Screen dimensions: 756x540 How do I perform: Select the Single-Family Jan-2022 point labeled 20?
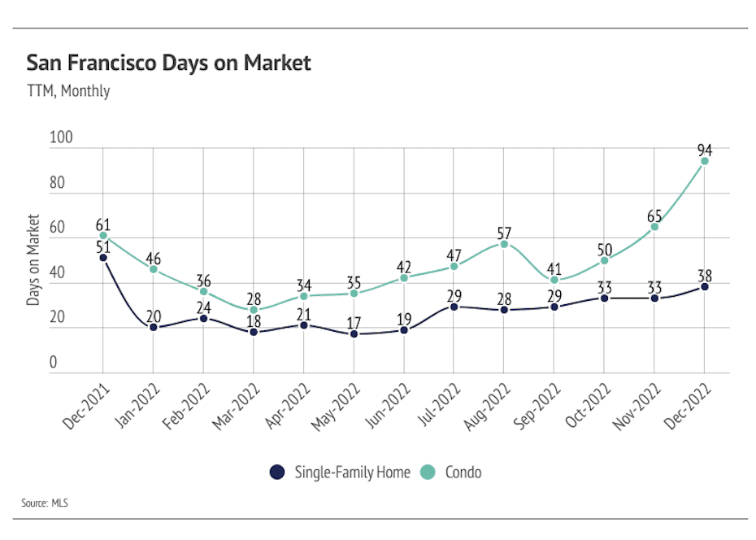[x=154, y=328]
